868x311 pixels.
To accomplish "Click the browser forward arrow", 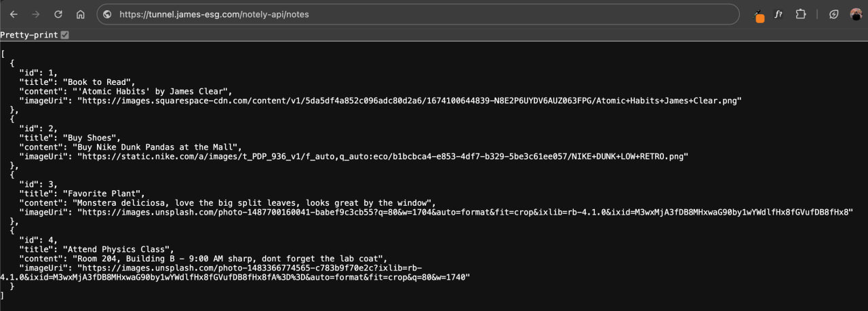I will pos(36,14).
